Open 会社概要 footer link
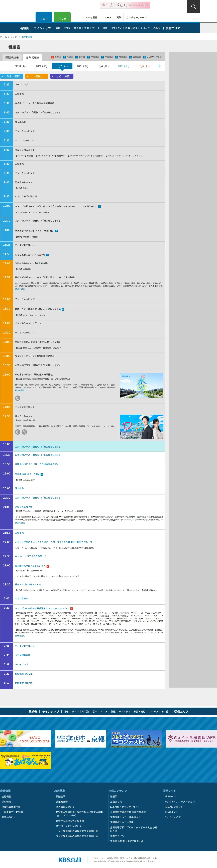Image resolution: width=217 pixels, height=868 pixels. coord(6,797)
